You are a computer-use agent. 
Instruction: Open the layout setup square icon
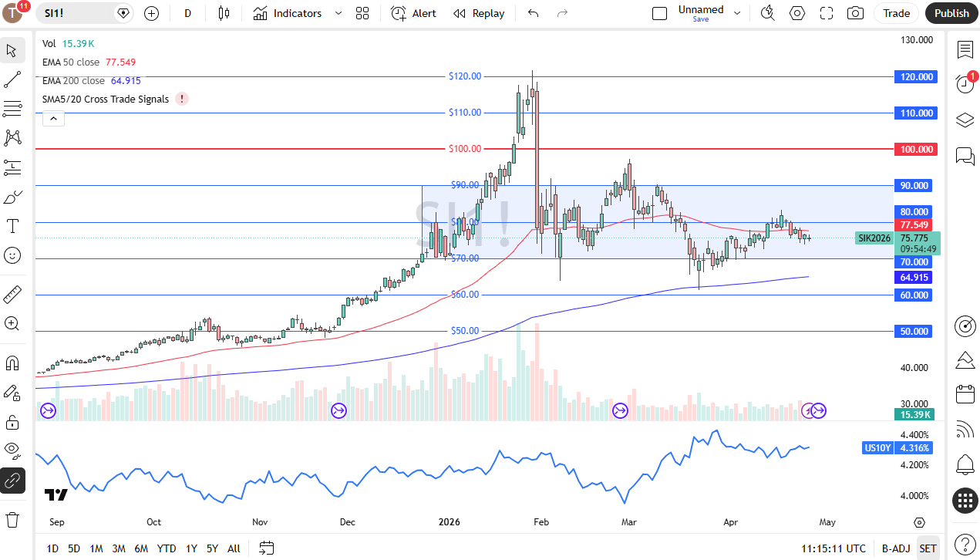[659, 13]
